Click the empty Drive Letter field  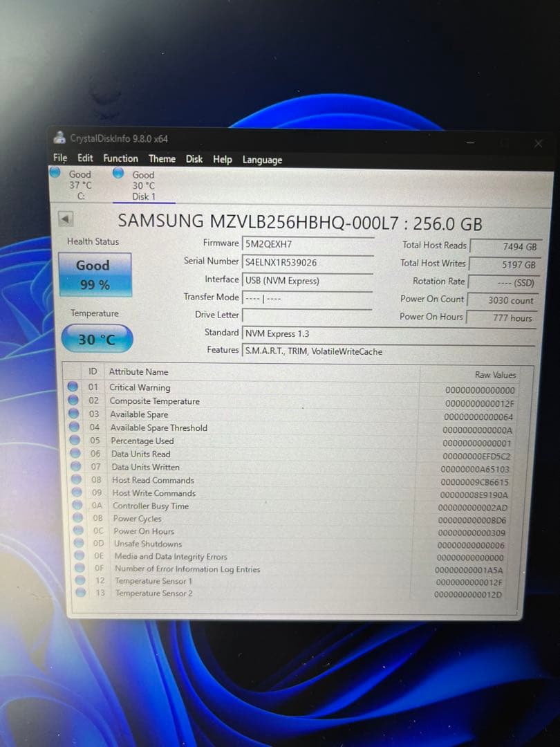click(x=308, y=315)
